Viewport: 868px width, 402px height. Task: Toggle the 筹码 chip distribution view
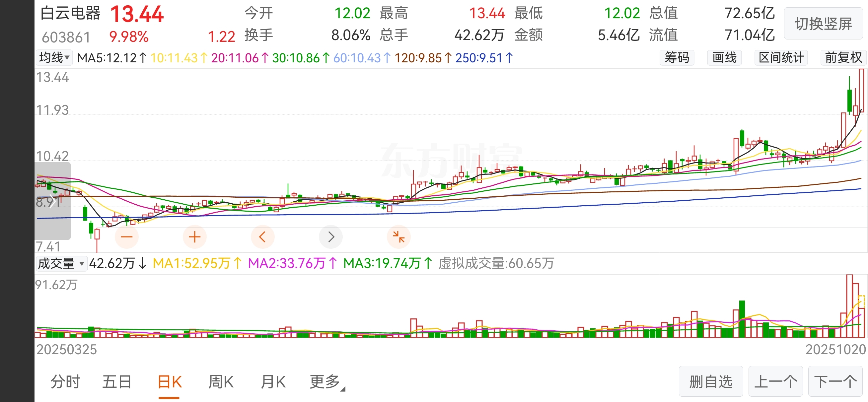click(677, 58)
